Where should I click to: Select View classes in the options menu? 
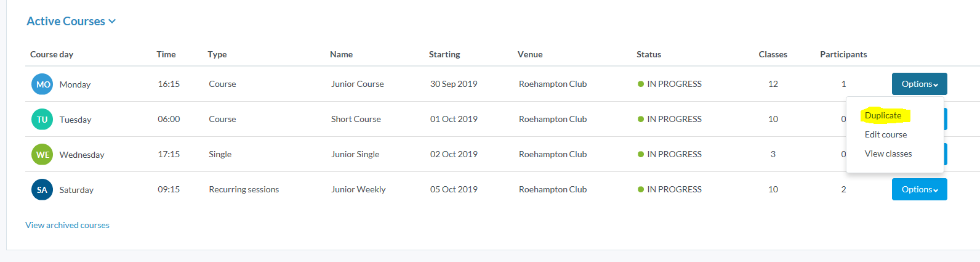(888, 154)
